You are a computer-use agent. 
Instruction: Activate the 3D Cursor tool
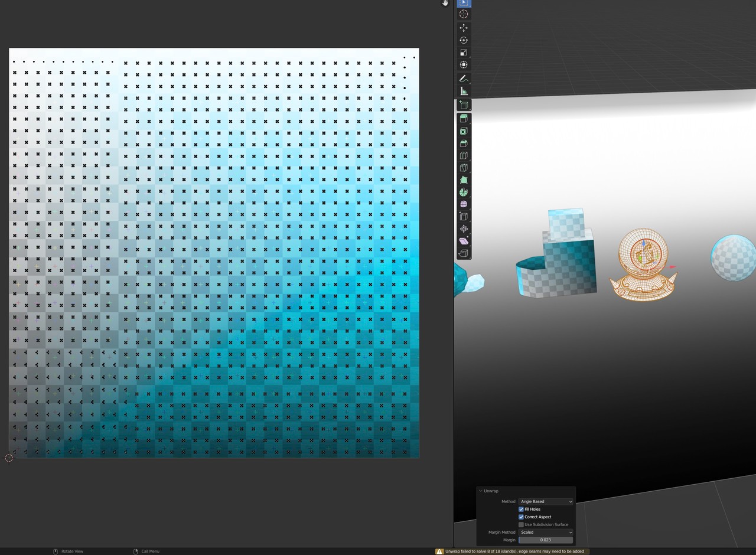[x=464, y=14]
